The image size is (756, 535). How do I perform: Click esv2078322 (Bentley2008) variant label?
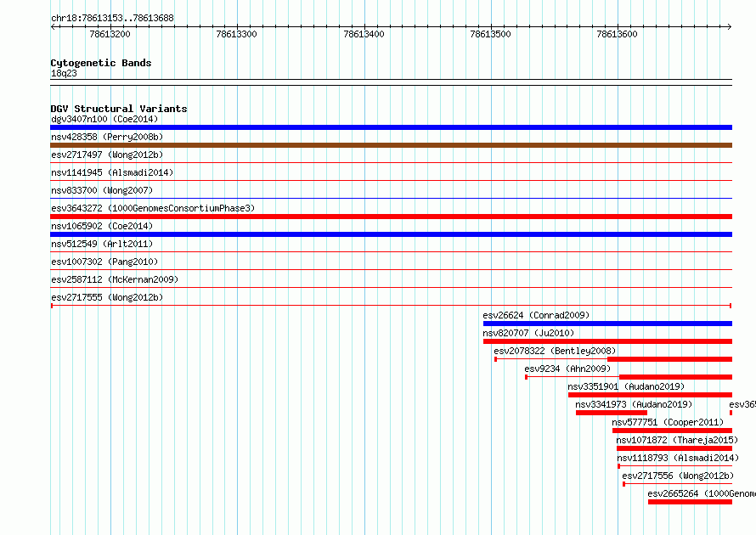point(555,351)
